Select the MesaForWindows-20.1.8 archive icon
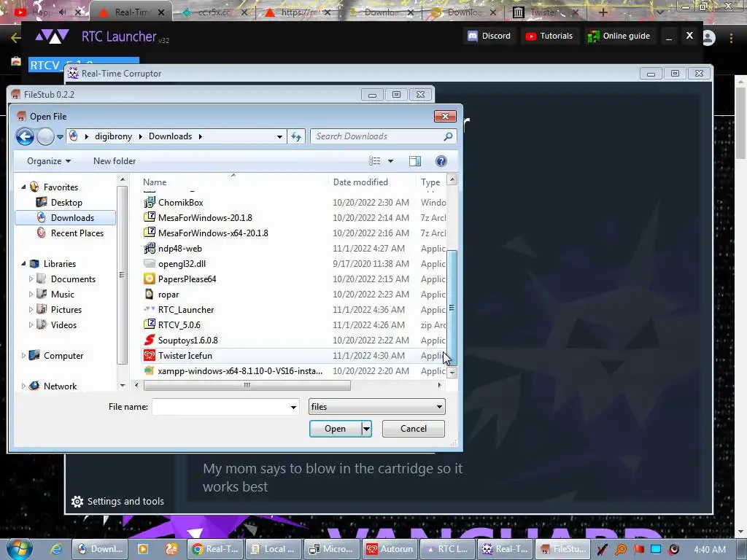Screen dimensions: 747x560 pos(150,217)
